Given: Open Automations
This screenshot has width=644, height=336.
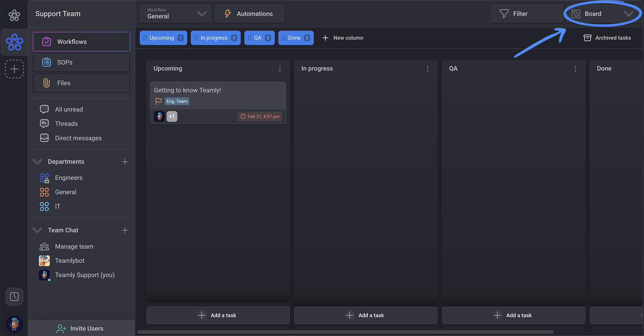Looking at the screenshot, I should point(249,14).
